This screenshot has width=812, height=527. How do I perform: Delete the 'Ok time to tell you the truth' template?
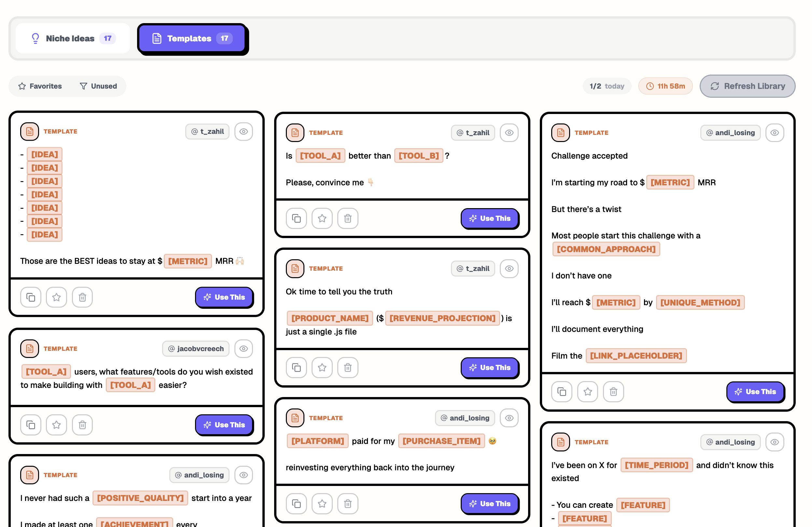(x=347, y=368)
